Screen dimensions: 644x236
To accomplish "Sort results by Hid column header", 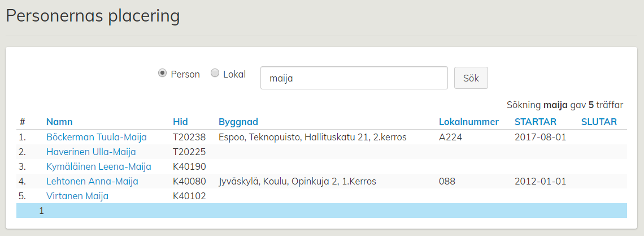I will point(180,122).
